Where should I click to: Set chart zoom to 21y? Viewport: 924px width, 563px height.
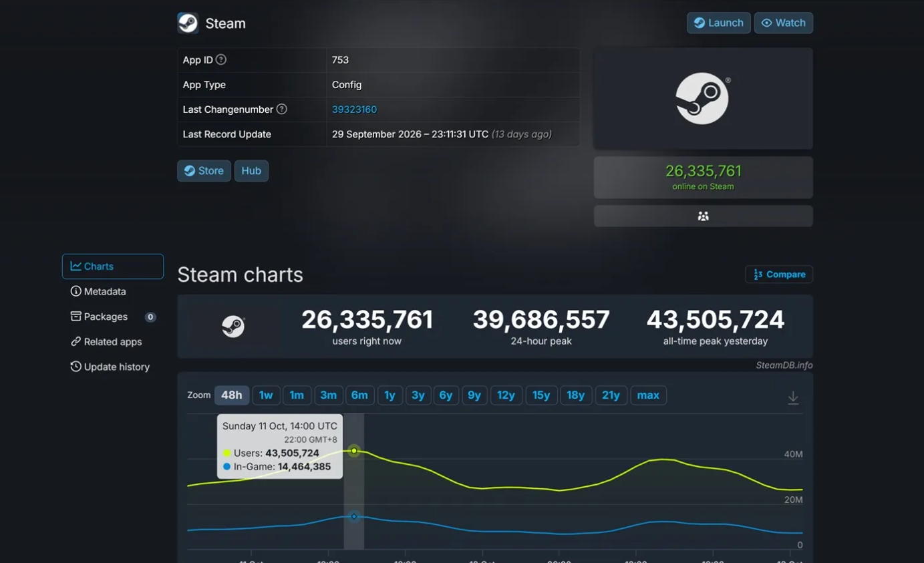(611, 395)
